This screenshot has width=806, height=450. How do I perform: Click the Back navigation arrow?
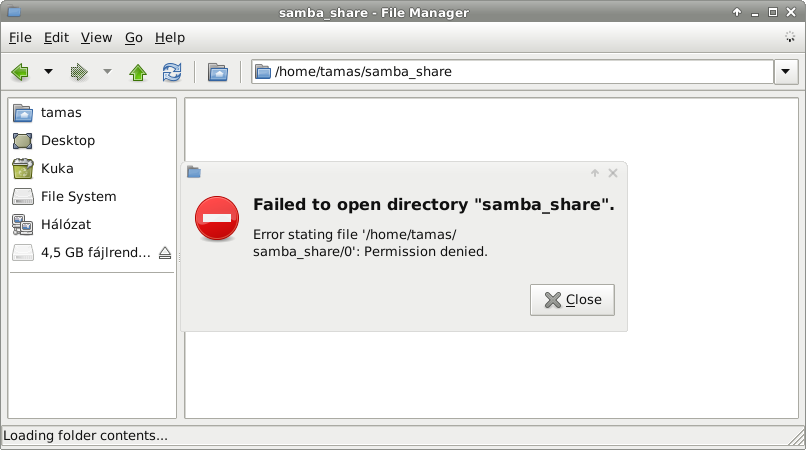19,72
